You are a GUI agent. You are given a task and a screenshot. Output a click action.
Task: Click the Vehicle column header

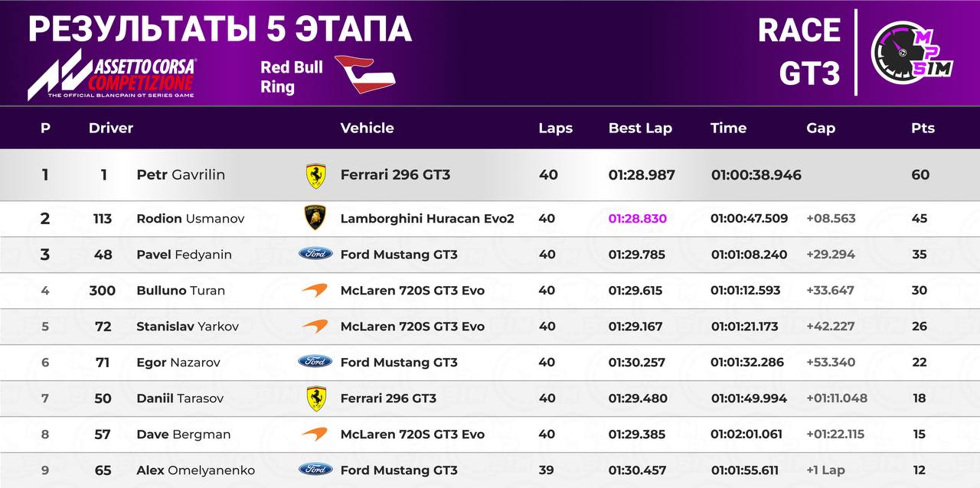tap(367, 129)
